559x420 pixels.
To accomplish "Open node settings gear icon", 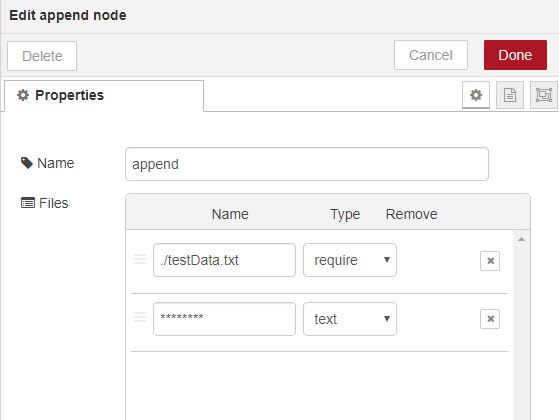I will [x=476, y=95].
